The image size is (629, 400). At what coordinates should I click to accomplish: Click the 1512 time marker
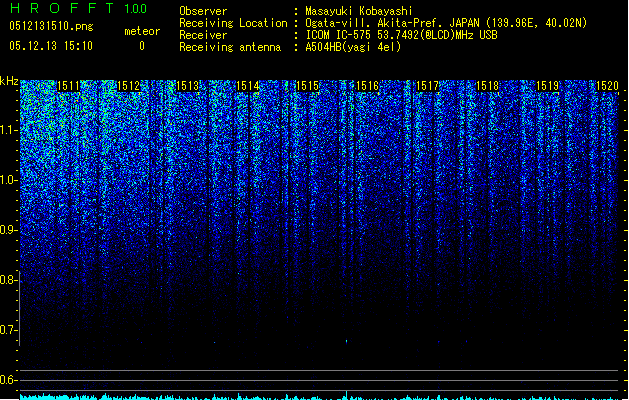tap(128, 86)
